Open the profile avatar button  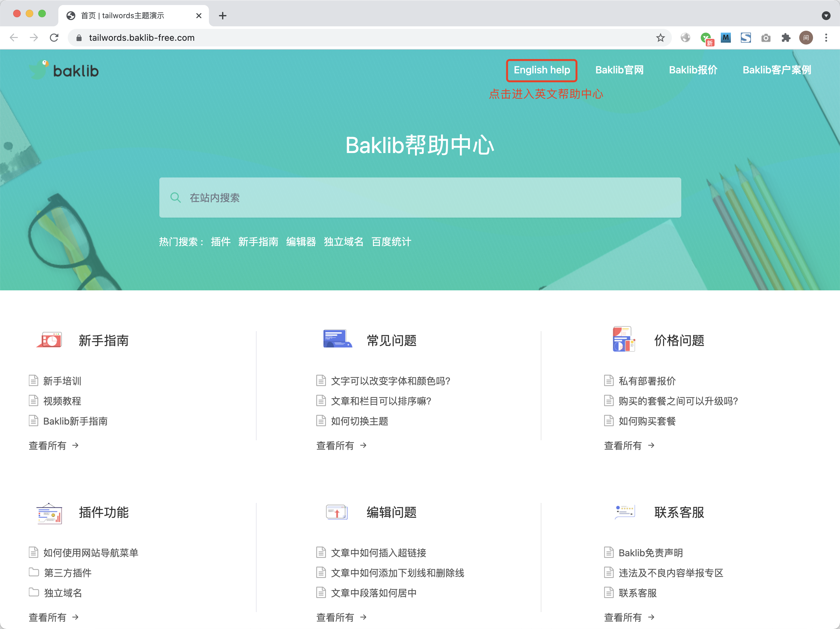pyautogui.click(x=806, y=38)
